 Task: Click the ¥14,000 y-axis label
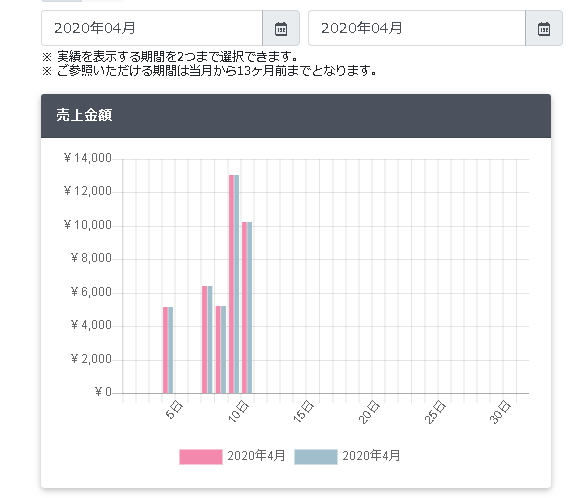pyautogui.click(x=88, y=158)
